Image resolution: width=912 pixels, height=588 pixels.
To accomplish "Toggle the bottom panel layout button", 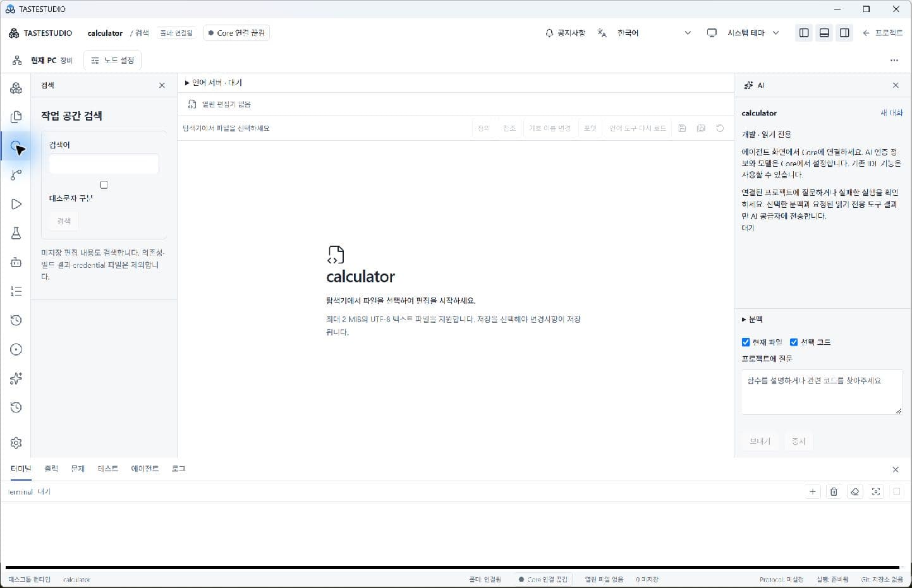I will (x=824, y=33).
